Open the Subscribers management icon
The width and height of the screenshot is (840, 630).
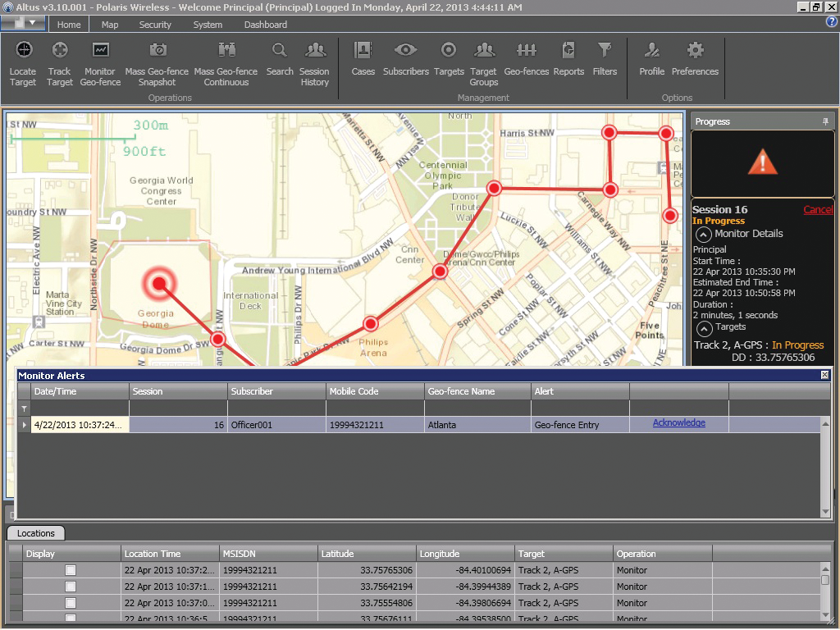405,59
